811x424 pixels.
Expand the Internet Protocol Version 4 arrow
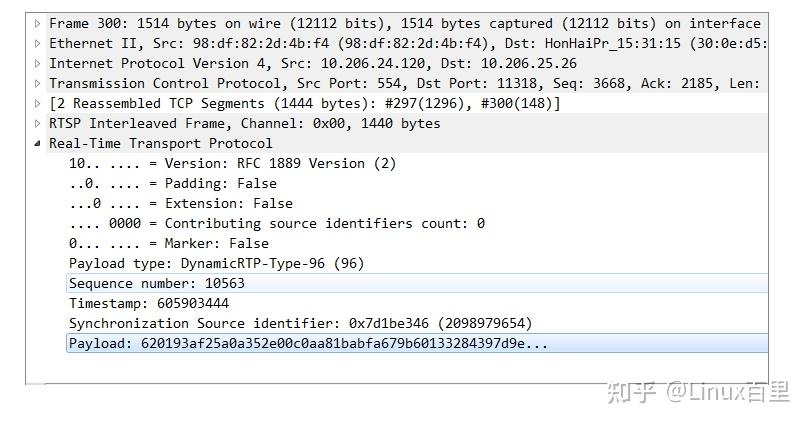(x=38, y=63)
